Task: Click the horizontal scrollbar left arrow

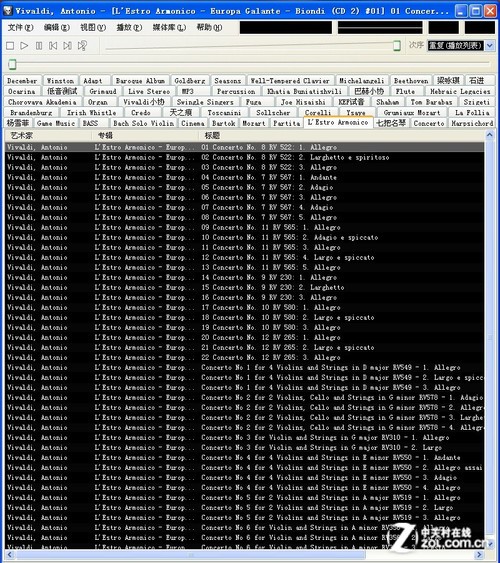Action: [x=9, y=554]
